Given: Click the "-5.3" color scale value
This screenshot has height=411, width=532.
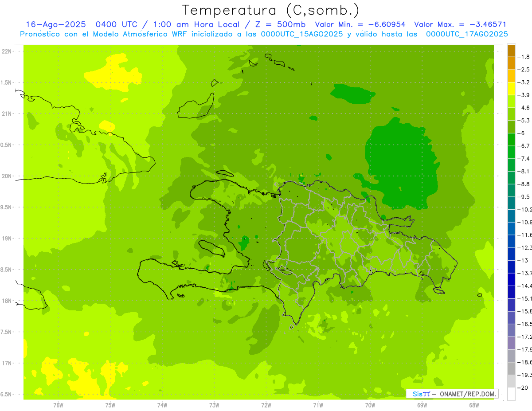Looking at the screenshot, I should tap(524, 121).
